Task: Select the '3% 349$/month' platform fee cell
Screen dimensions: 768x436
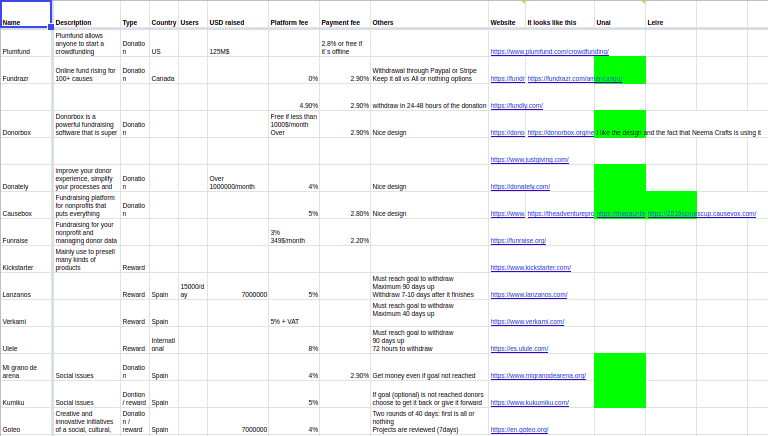Action: click(x=294, y=232)
